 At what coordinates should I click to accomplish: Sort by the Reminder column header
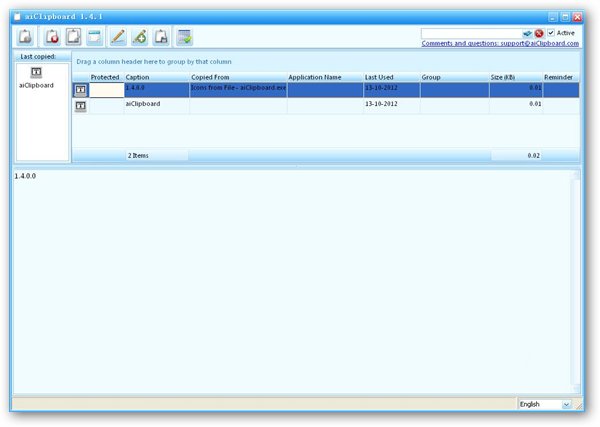(561, 77)
